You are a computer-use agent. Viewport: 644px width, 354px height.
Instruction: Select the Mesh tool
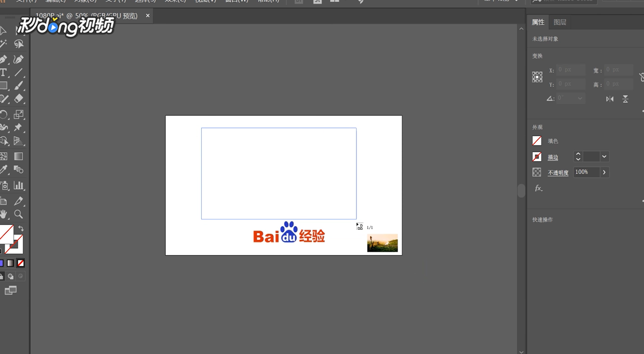4,156
